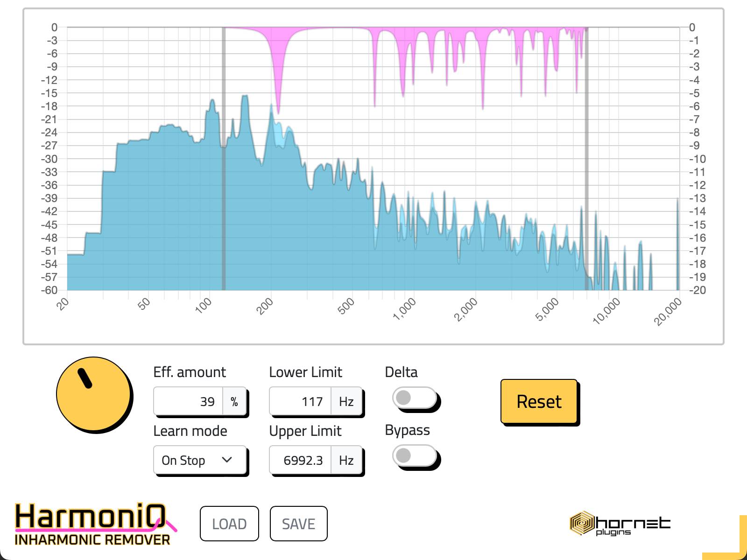This screenshot has width=747, height=560.
Task: Focus the Lower Limit frequency field
Action: click(300, 401)
